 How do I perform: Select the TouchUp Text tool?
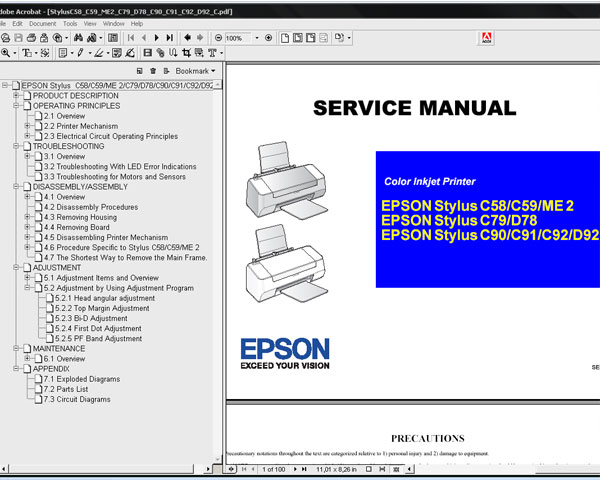[212, 53]
